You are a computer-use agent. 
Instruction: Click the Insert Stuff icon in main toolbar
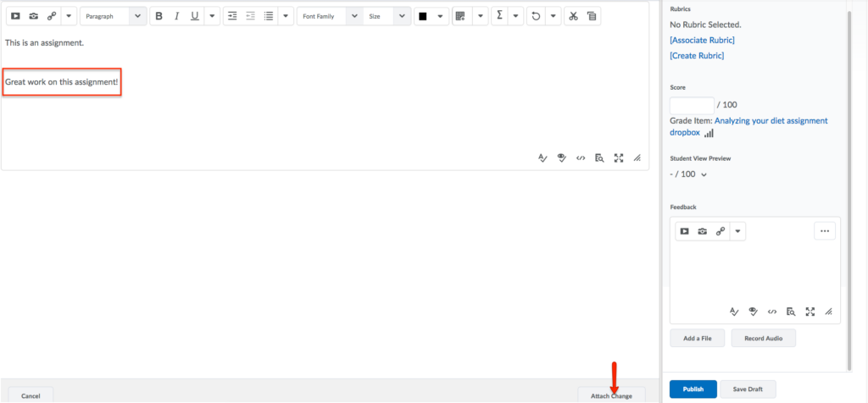[x=15, y=16]
